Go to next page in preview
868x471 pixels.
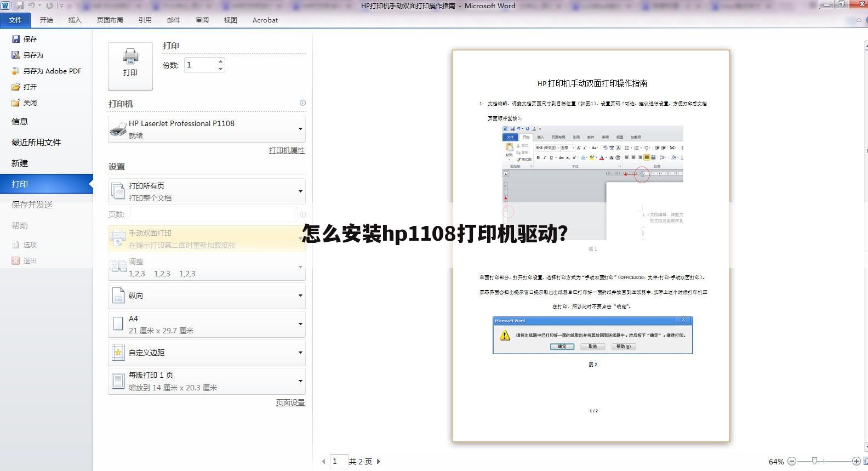coord(379,462)
